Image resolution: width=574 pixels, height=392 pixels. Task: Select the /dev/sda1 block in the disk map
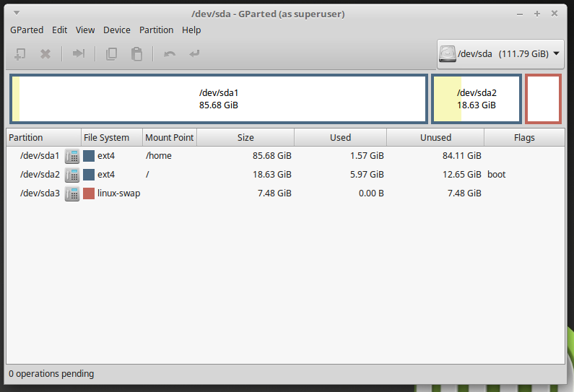219,99
